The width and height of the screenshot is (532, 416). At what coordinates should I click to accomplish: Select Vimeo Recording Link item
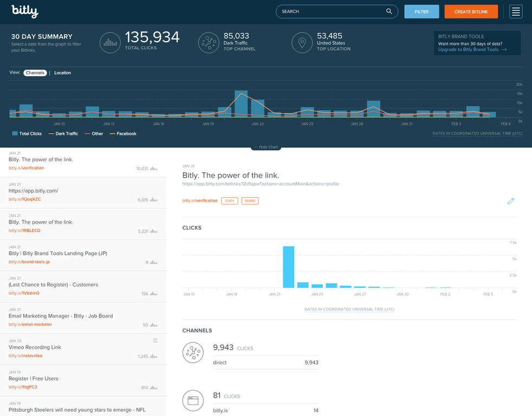pos(35,347)
